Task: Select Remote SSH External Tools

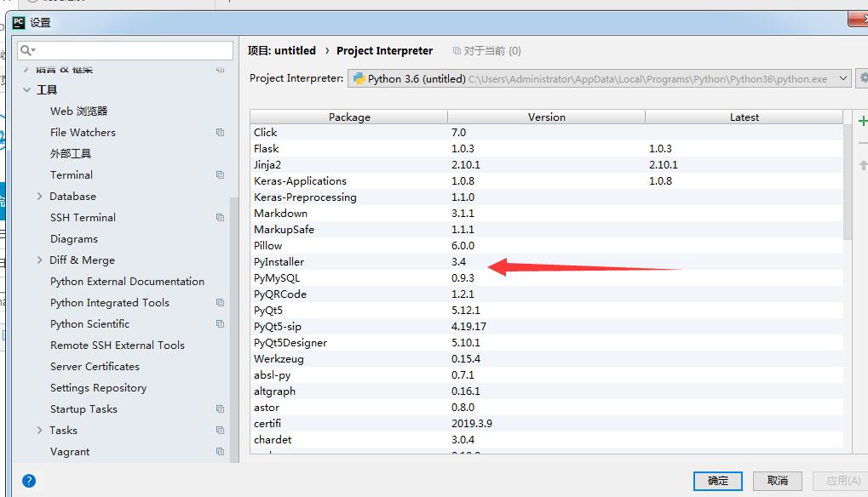Action: pos(118,345)
